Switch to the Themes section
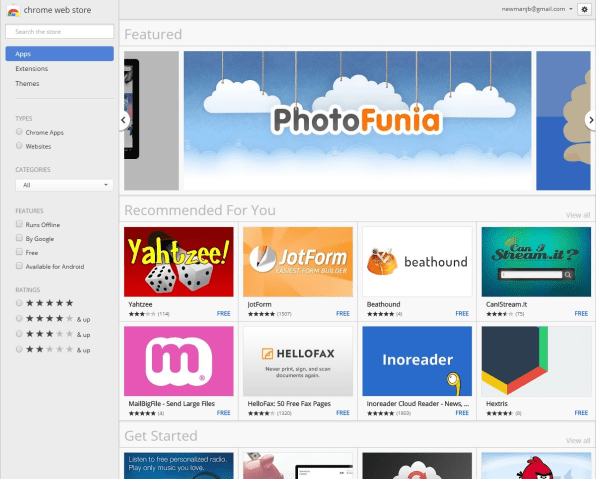596x479 pixels. pyautogui.click(x=27, y=83)
